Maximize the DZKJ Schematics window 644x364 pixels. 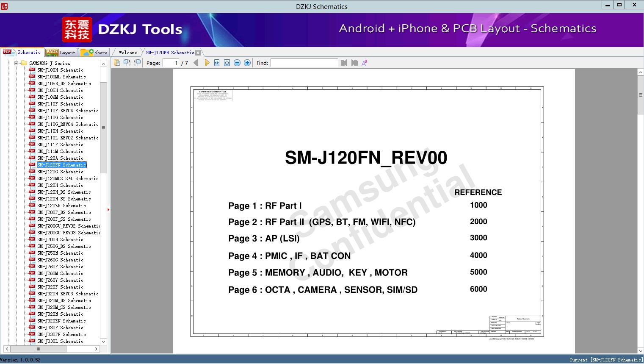(619, 5)
